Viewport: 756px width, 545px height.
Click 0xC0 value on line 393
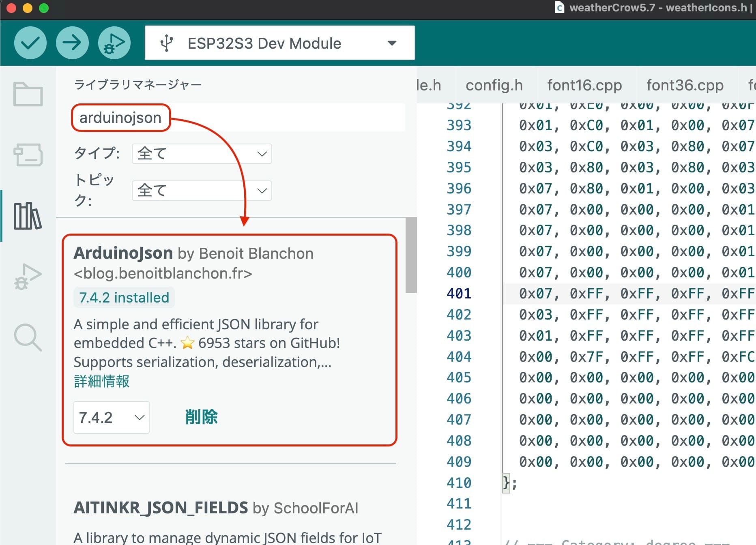[586, 125]
